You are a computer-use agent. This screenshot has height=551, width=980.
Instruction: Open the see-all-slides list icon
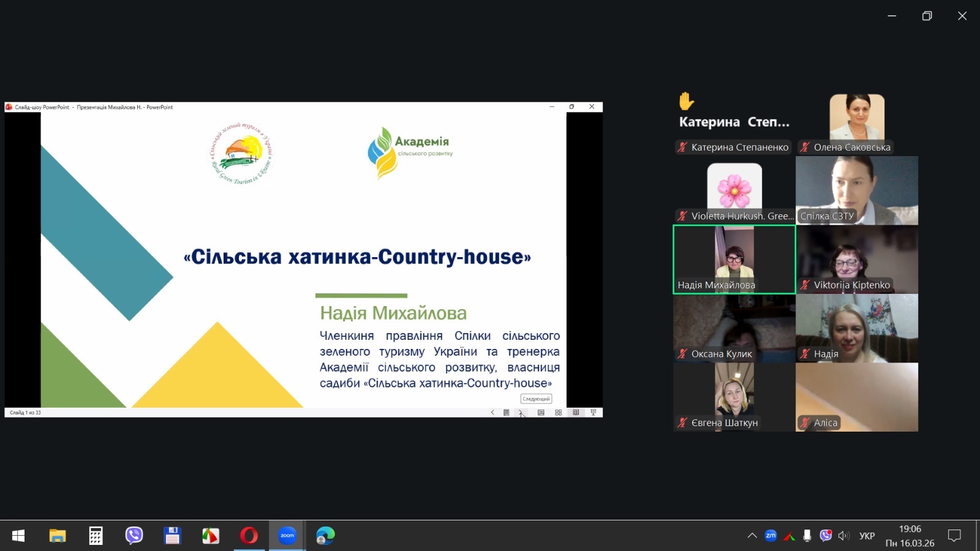[x=507, y=413]
